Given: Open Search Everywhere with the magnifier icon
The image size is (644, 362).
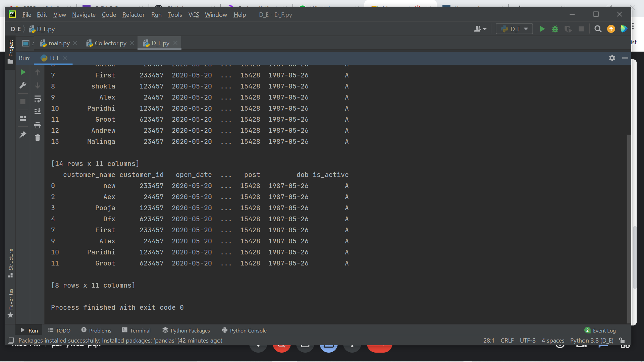Looking at the screenshot, I should coord(598,29).
